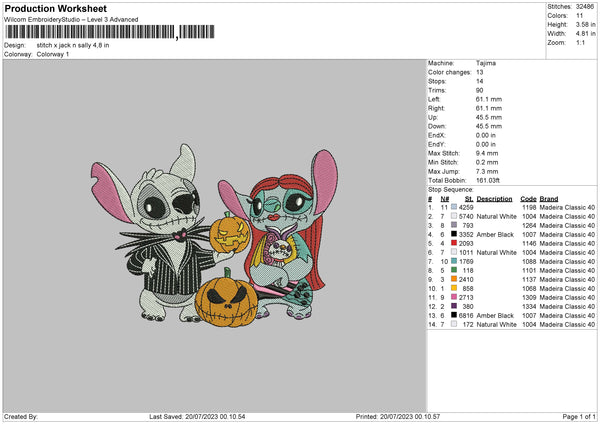Image resolution: width=600 pixels, height=424 pixels.
Task: Click 'Amber Black' description in stop 4
Action: (495, 235)
